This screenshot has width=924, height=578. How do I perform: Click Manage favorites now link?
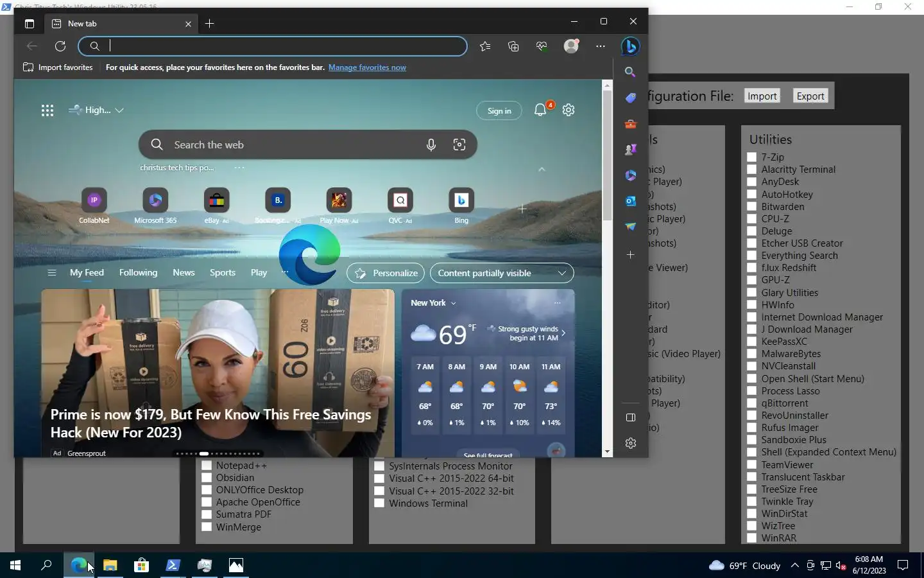[367, 67]
